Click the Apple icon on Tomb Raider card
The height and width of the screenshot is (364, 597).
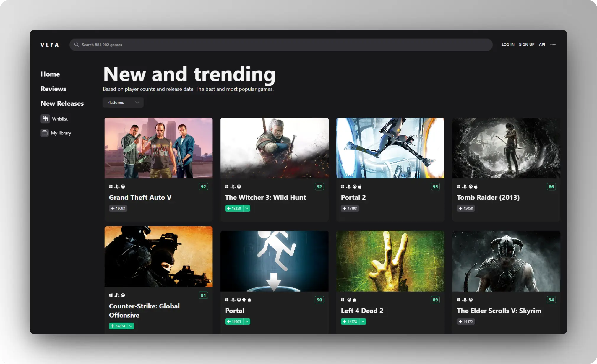tap(476, 186)
